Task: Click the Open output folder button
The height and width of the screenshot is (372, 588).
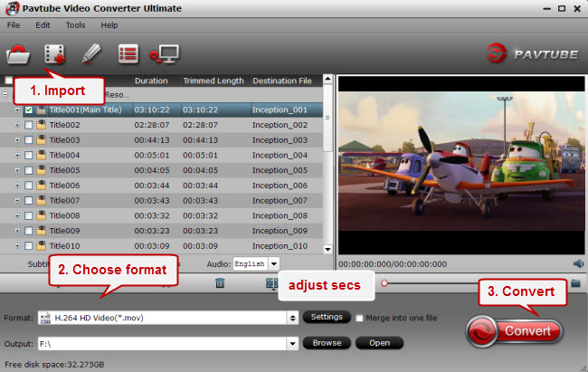Action: pyautogui.click(x=379, y=343)
